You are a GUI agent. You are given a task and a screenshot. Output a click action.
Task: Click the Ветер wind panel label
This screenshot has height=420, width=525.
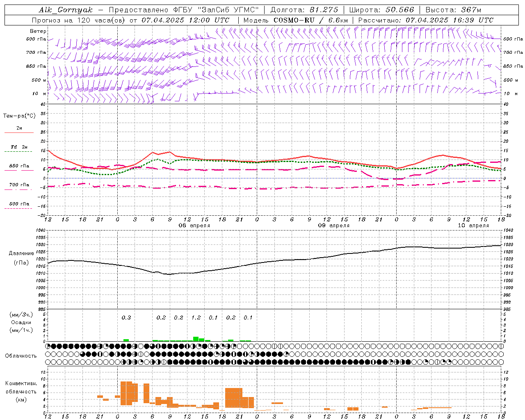[38, 31]
